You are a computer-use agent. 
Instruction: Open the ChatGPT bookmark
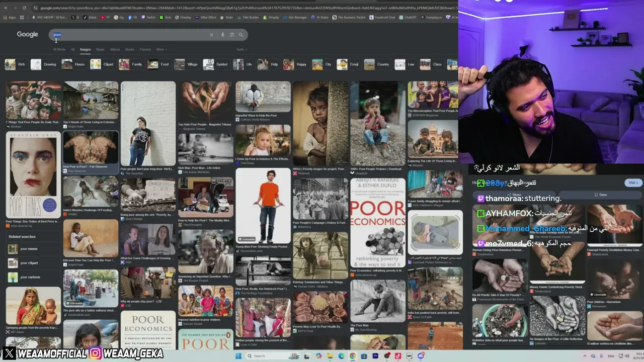[408, 17]
